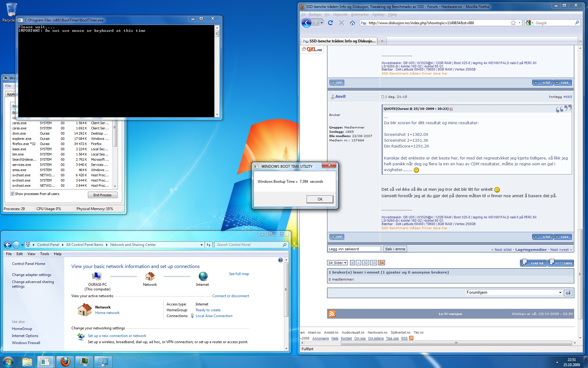Open Control Panel address dropdown arrow
This screenshot has height=368, width=588.
202,245
